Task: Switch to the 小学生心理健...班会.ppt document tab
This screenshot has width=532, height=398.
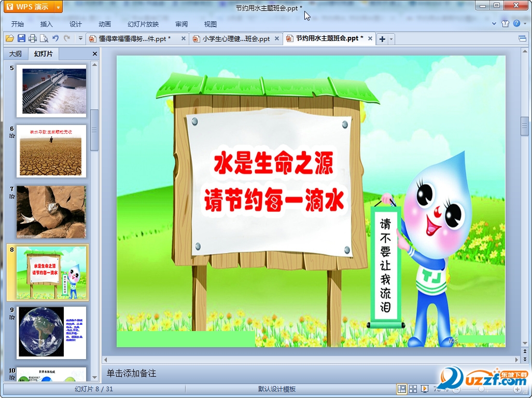Action: coord(236,39)
